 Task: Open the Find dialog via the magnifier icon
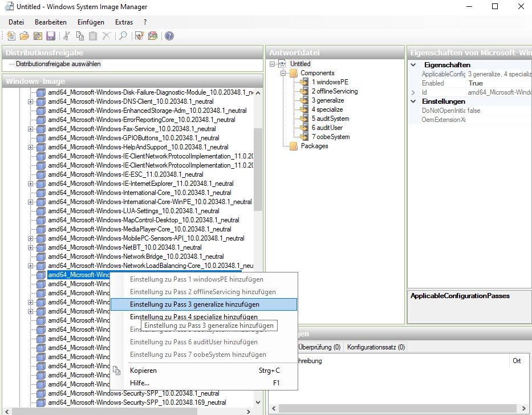point(123,36)
